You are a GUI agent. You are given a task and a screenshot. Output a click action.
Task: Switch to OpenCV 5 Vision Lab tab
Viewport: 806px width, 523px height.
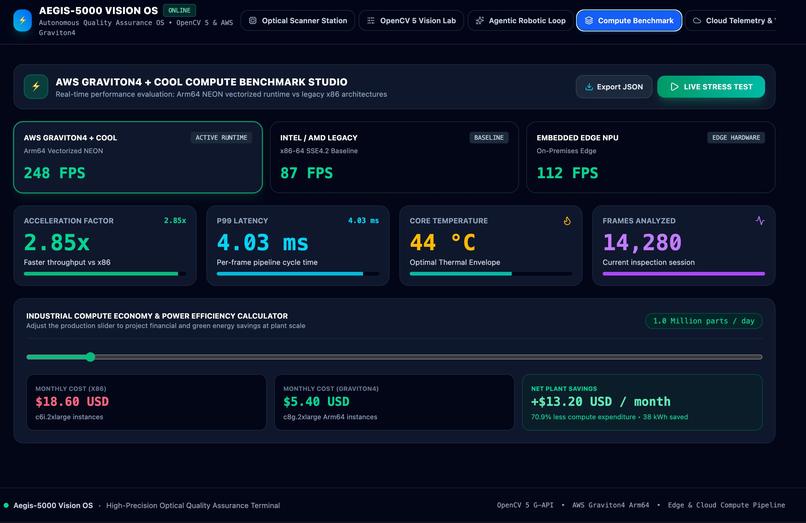pos(411,21)
